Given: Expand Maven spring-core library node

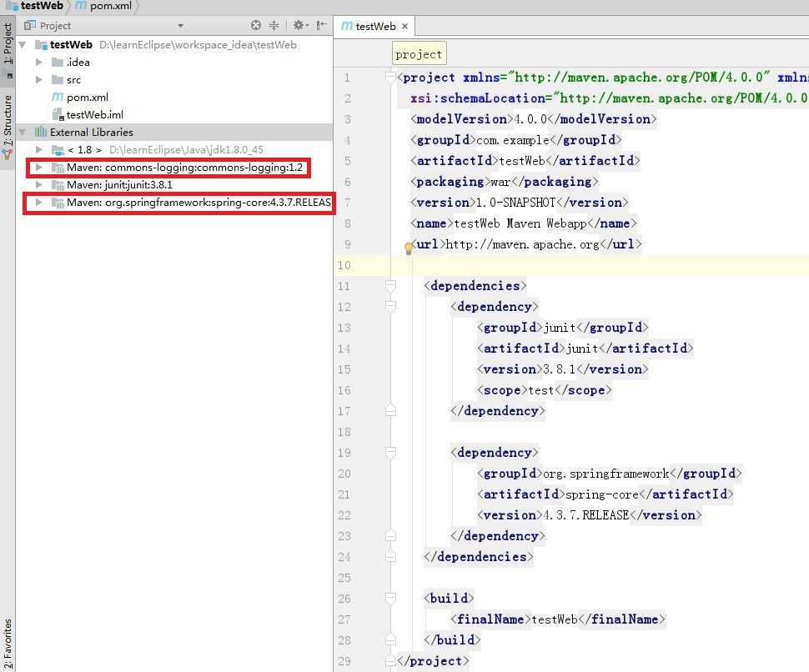Looking at the screenshot, I should point(38,203).
